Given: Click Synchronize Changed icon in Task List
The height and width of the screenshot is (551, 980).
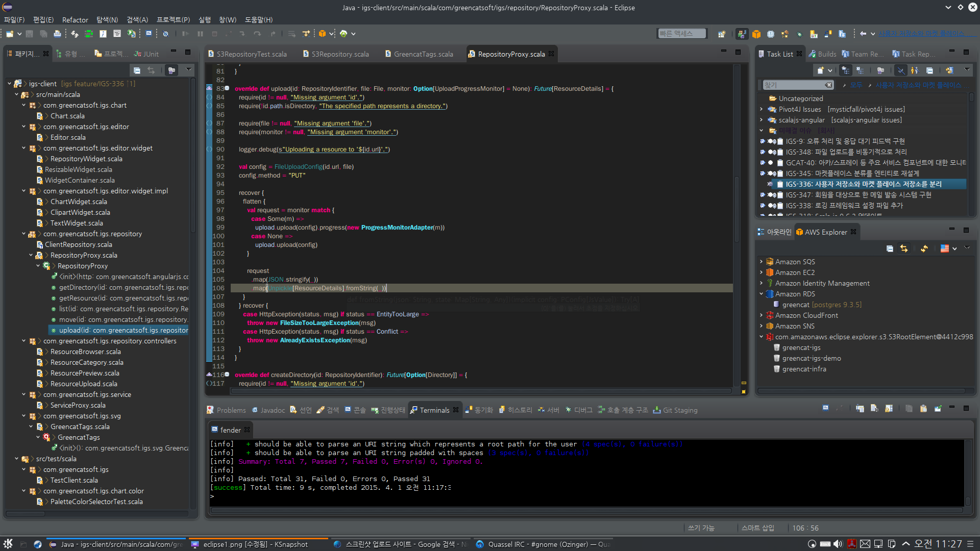Looking at the screenshot, I should [949, 70].
